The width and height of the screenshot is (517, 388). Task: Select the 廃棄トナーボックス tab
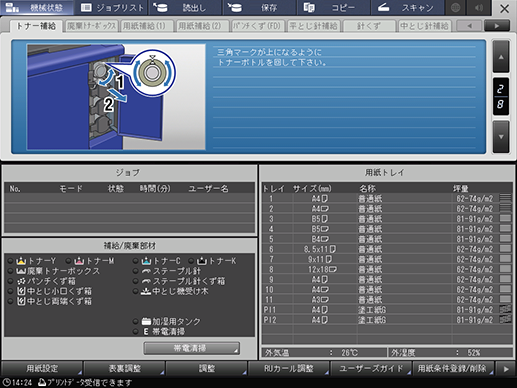pos(91,26)
